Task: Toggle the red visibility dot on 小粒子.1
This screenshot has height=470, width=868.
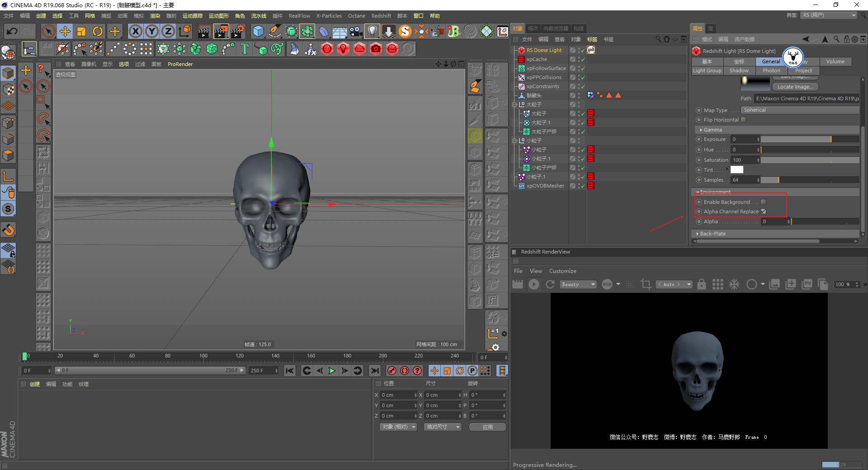Action: tap(580, 176)
